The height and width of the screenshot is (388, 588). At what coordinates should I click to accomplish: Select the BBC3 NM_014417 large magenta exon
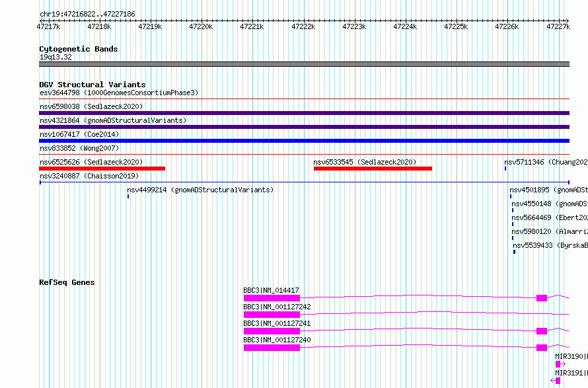[x=272, y=298]
